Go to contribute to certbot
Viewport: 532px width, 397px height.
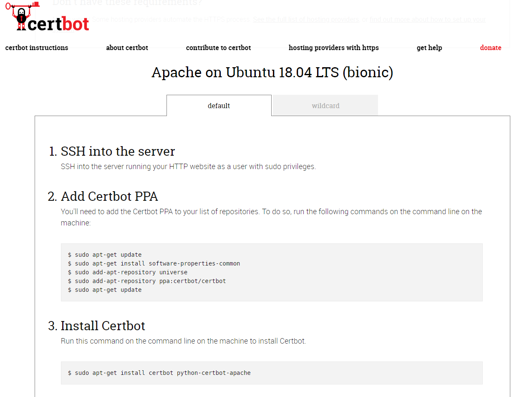219,48
